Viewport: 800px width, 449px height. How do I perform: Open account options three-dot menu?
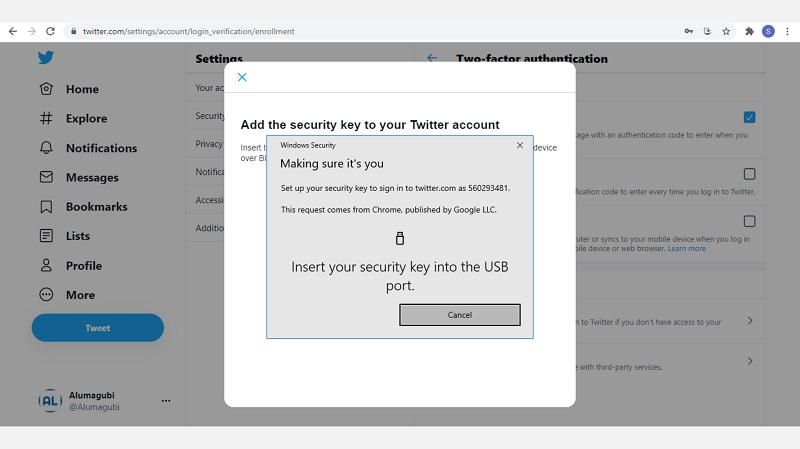pos(166,401)
